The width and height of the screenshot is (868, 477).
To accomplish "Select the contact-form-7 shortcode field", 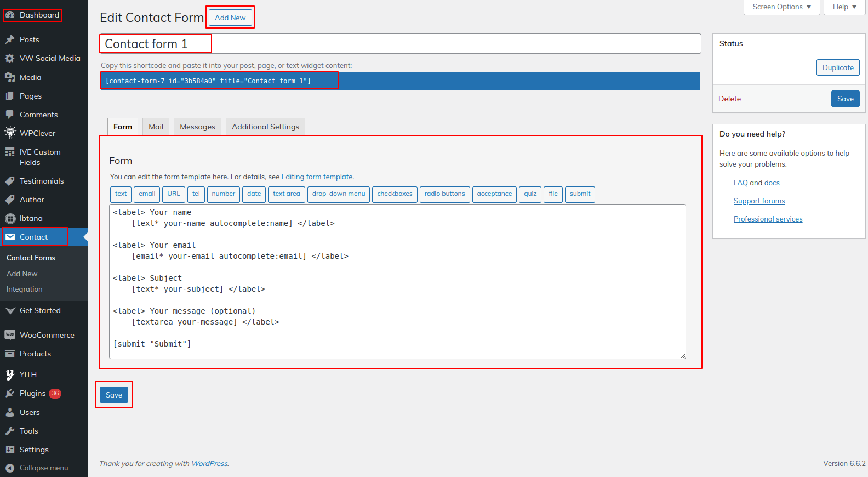I will pyautogui.click(x=400, y=81).
